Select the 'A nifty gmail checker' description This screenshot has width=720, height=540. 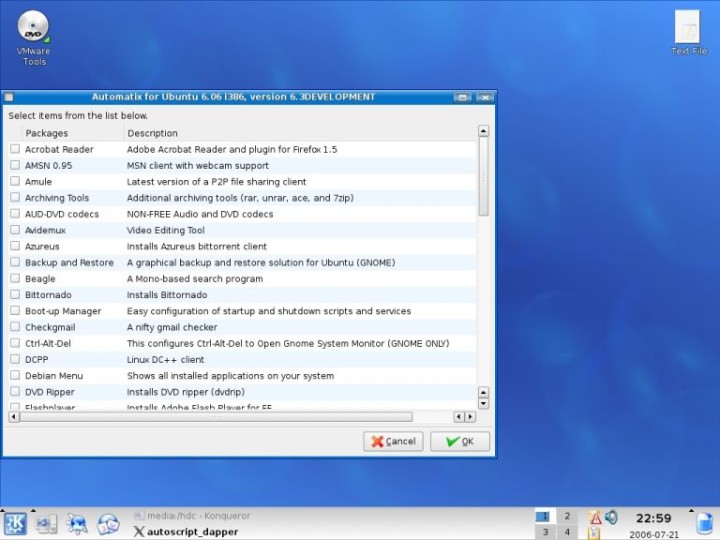[172, 327]
